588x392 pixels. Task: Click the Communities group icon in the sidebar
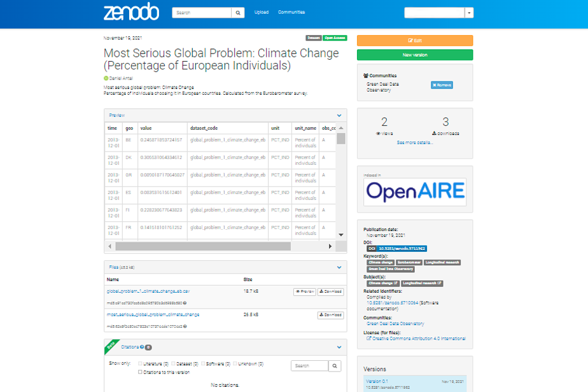[x=366, y=76]
